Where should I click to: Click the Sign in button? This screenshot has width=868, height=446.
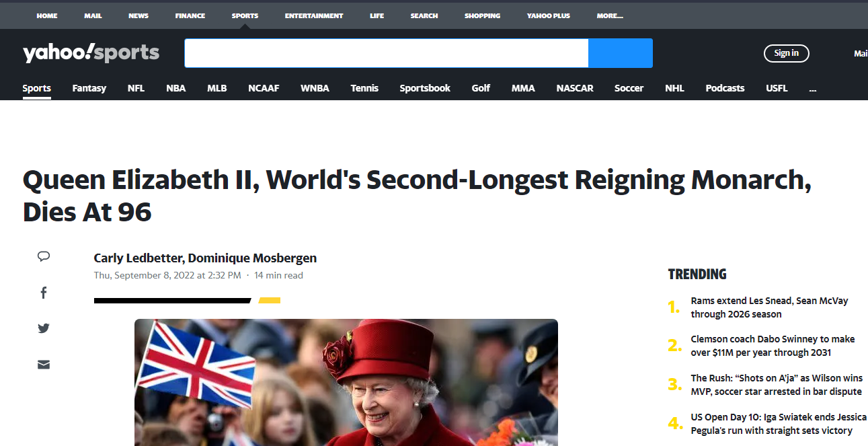[787, 53]
